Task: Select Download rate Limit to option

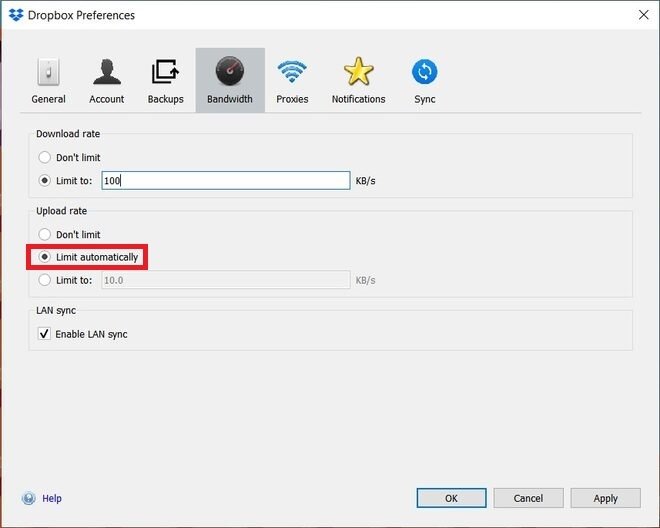Action: tap(45, 181)
